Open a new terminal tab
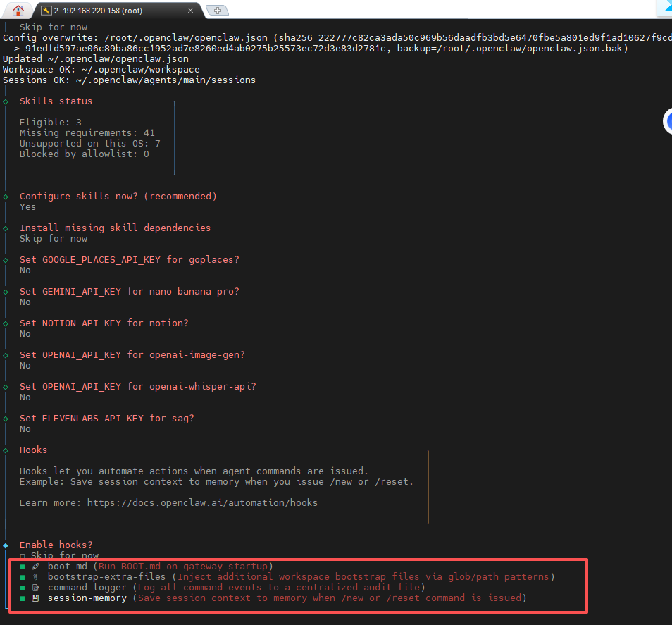The image size is (672, 625). tap(218, 11)
